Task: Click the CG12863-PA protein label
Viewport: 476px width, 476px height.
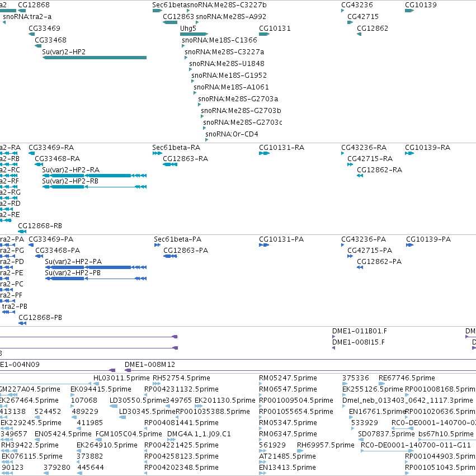Action: coord(186,251)
